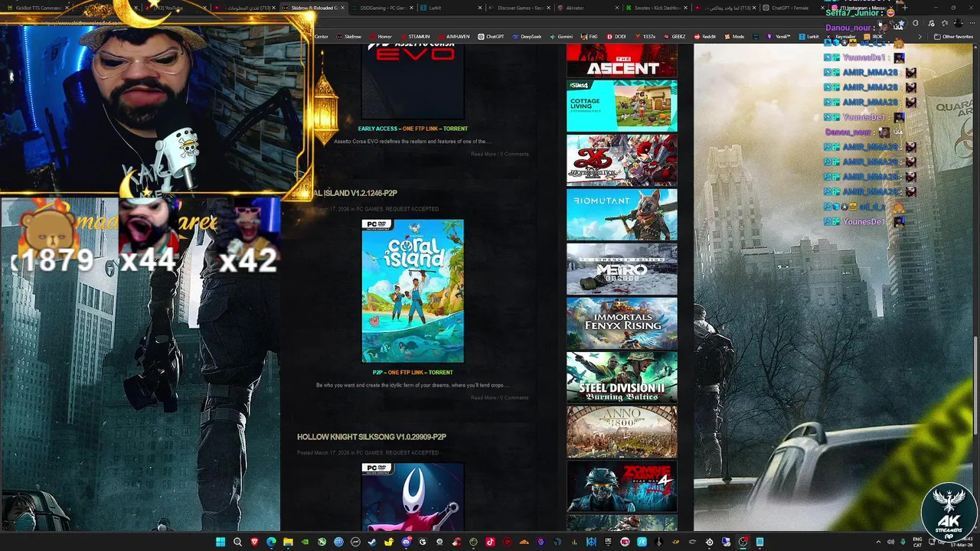Open the DODI bookmark
980x551 pixels.
(616, 37)
